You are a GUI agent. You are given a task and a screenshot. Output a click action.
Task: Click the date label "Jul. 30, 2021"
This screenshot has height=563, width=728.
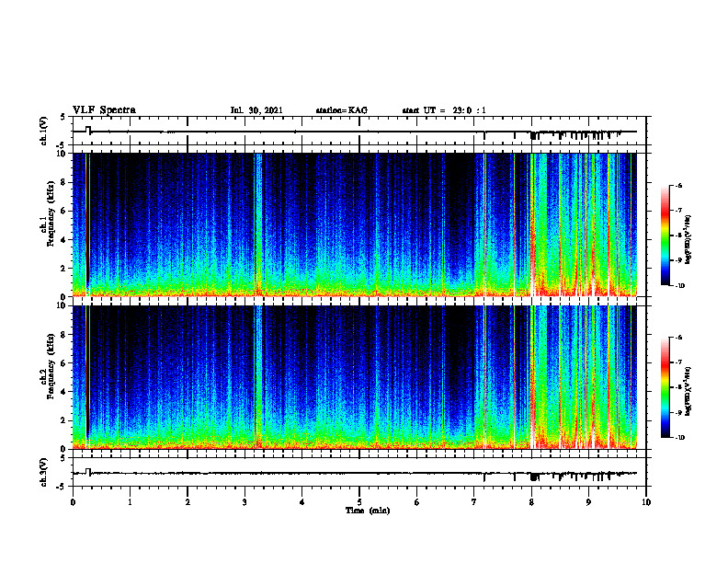tap(256, 110)
